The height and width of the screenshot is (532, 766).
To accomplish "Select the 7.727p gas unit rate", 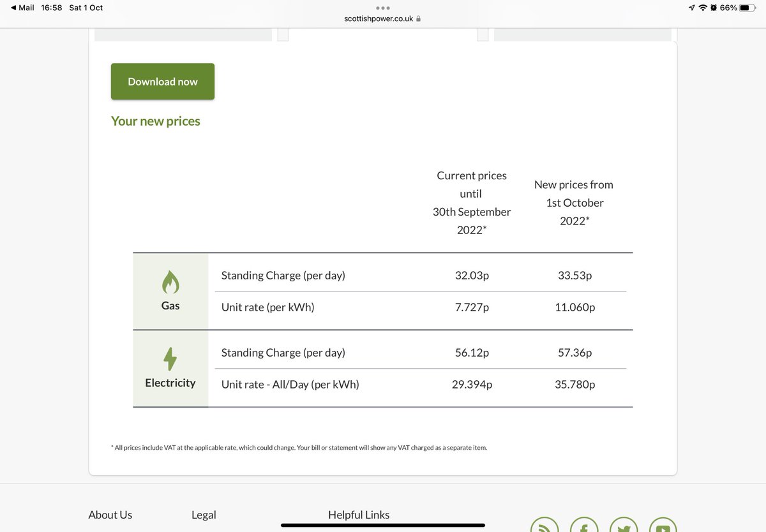I will click(x=472, y=307).
